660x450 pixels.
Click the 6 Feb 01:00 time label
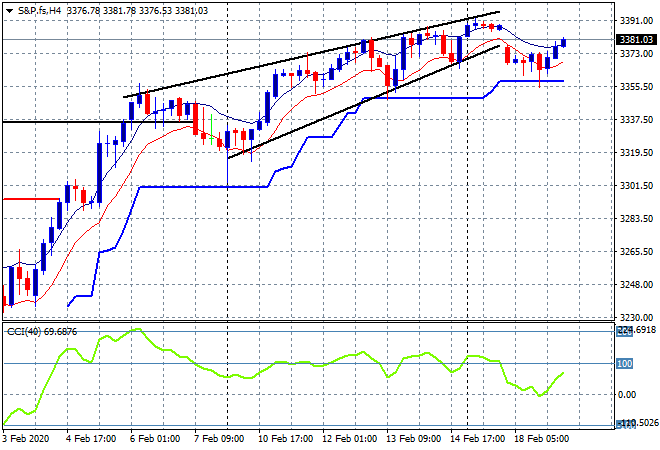click(155, 439)
